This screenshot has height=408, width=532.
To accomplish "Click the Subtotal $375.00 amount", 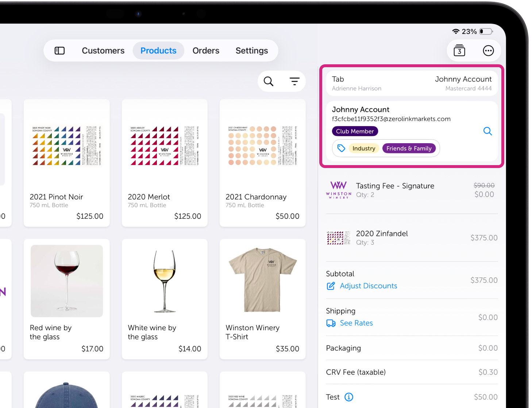I will (x=484, y=280).
